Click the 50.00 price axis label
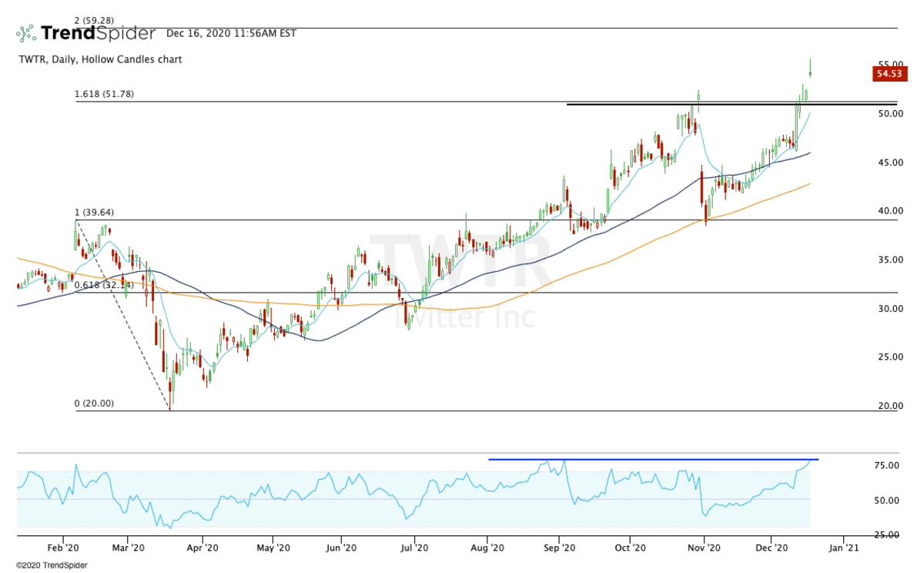924x573 pixels. 890,113
